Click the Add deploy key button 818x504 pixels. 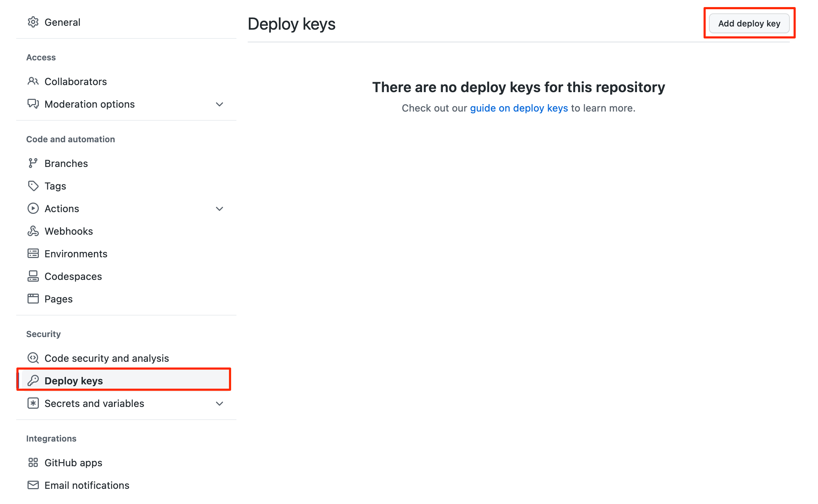click(749, 23)
